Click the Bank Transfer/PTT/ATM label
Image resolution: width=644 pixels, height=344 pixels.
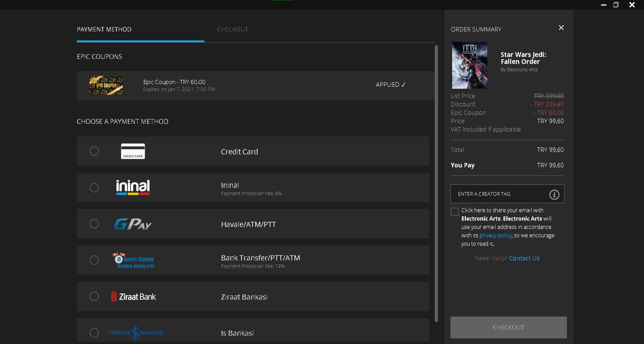pos(261,258)
